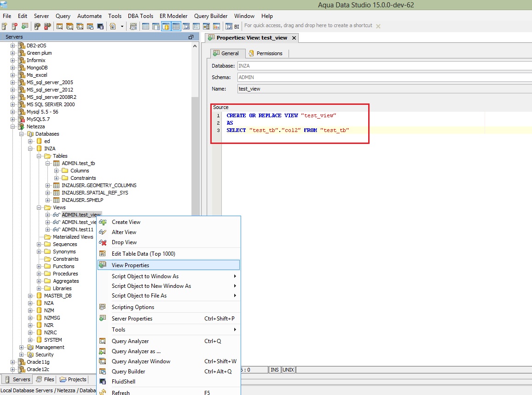Viewport: 532px width, 395px height.
Task: Expand the Oracle11g server node
Action: click(x=12, y=362)
